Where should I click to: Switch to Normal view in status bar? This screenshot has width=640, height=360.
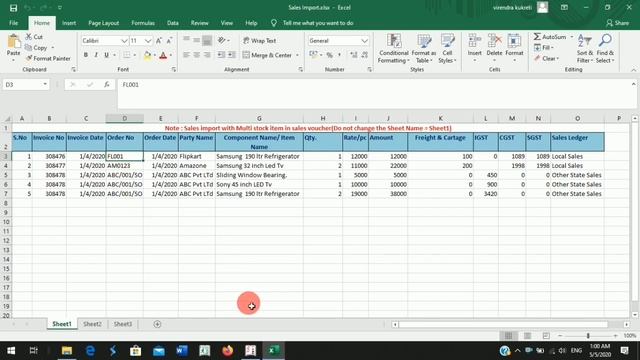click(x=508, y=336)
